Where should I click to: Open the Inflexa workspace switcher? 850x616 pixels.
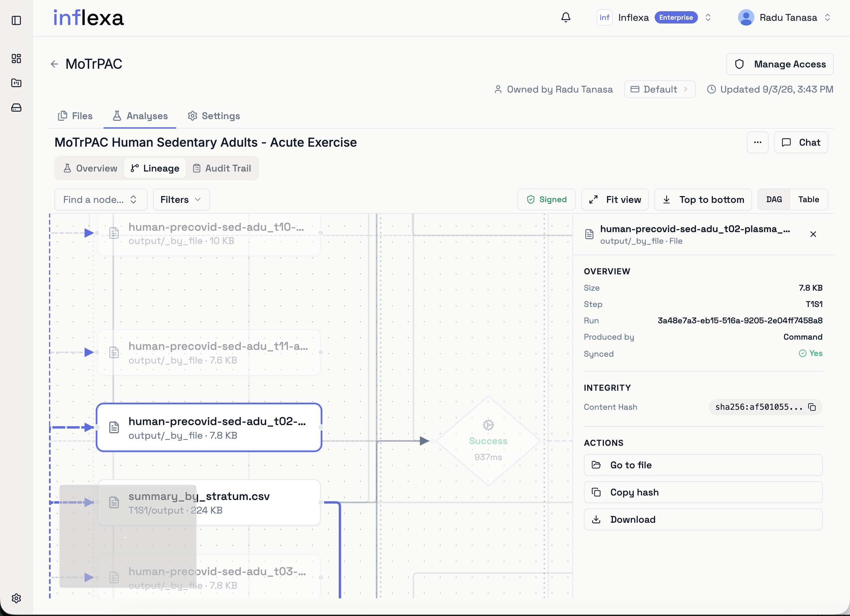coord(654,18)
